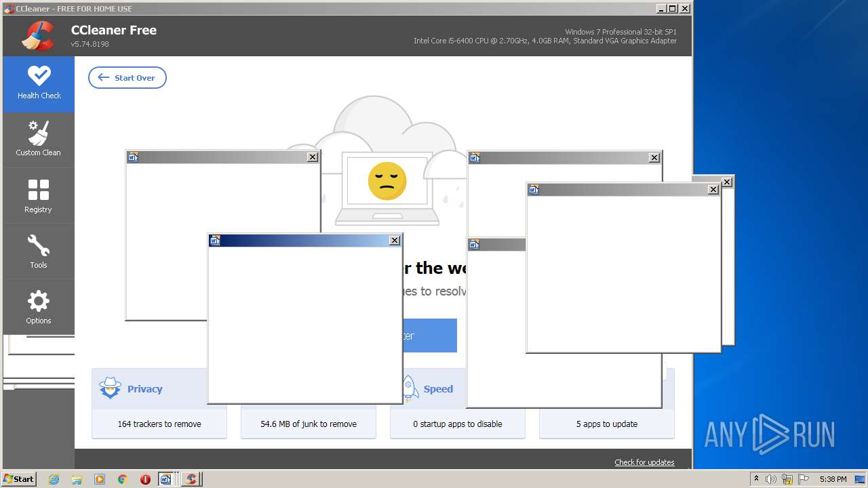The height and width of the screenshot is (488, 868).
Task: Click the network tray icon
Action: click(x=787, y=479)
